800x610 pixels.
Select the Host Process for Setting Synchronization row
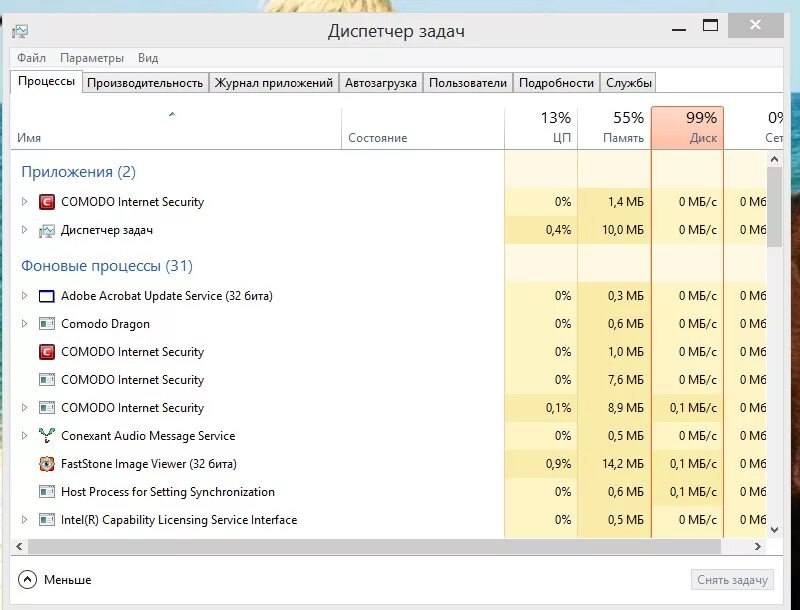click(388, 492)
